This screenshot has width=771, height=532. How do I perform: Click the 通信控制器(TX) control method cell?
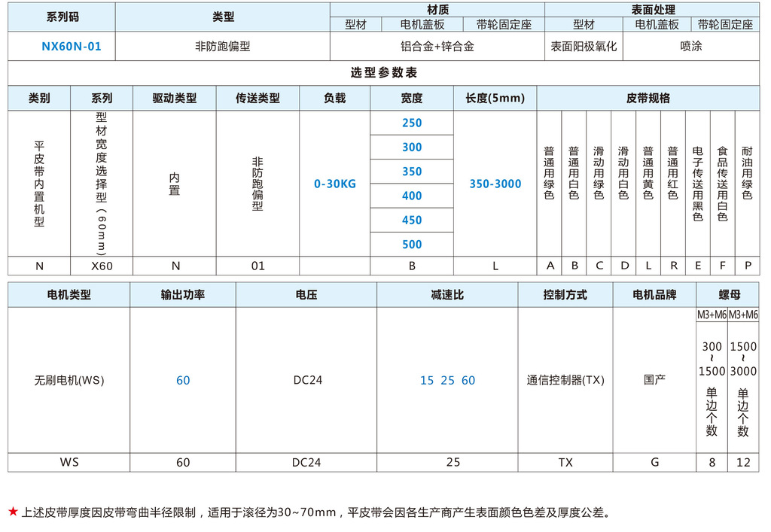click(565, 380)
